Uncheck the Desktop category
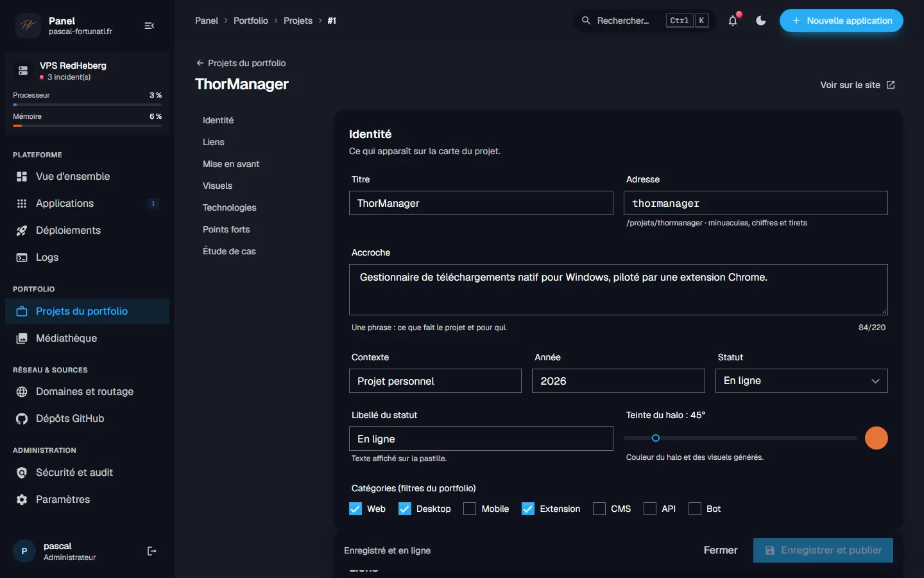This screenshot has width=924, height=578. pyautogui.click(x=405, y=509)
